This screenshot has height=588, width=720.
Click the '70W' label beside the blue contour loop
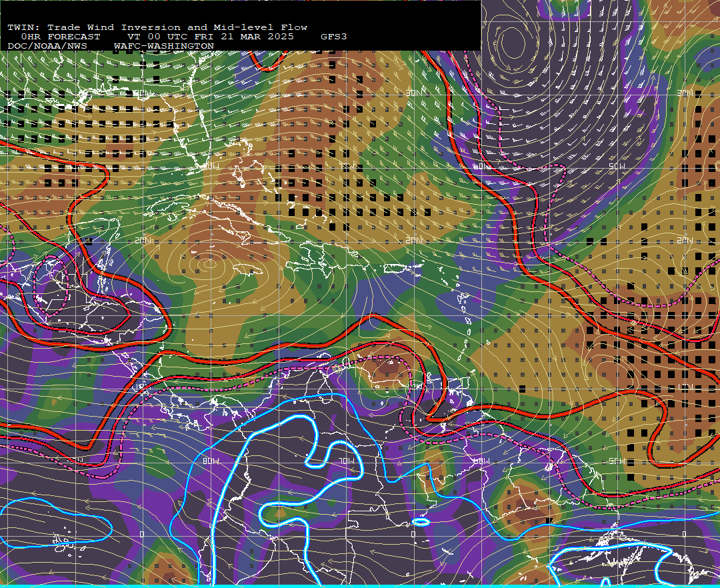[x=346, y=461]
